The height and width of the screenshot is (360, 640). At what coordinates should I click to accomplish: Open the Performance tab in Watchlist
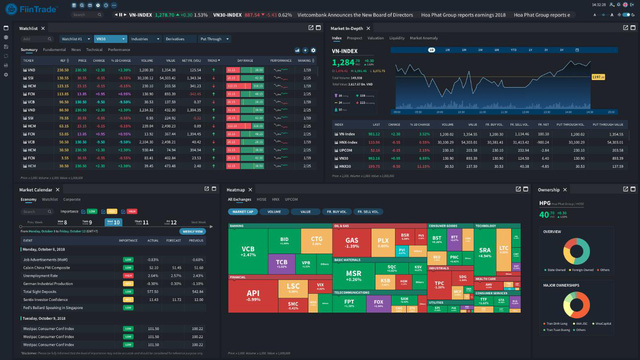(119, 49)
